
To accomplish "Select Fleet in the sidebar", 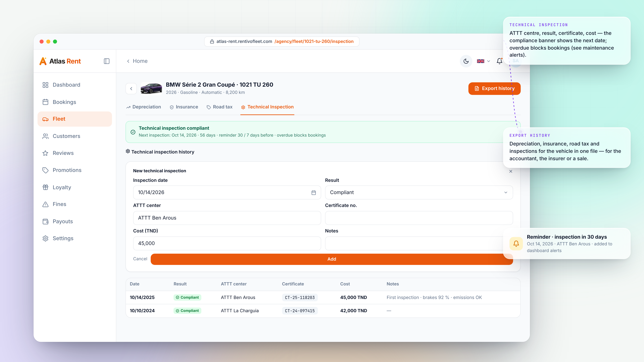I will [74, 119].
